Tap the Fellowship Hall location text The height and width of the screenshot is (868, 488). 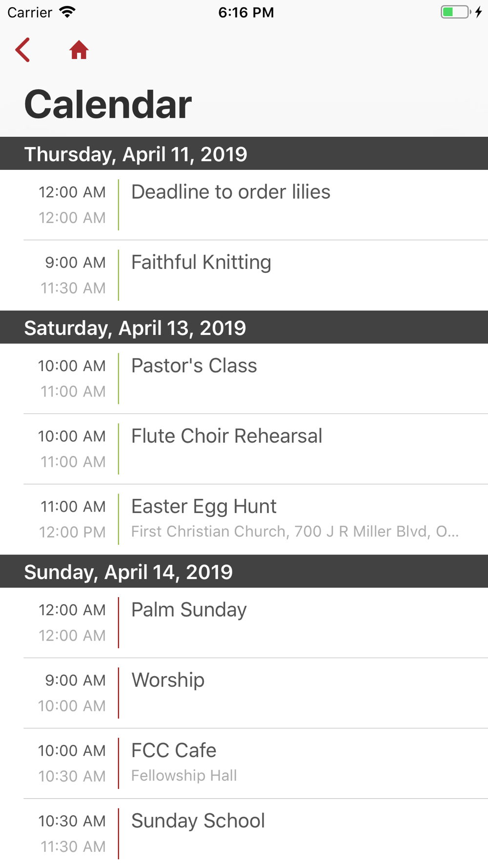tap(184, 775)
